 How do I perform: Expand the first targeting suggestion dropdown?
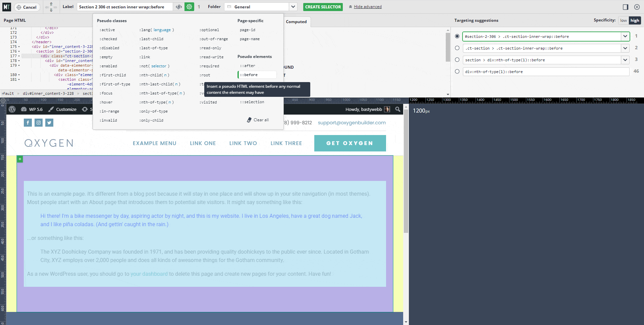pyautogui.click(x=625, y=36)
